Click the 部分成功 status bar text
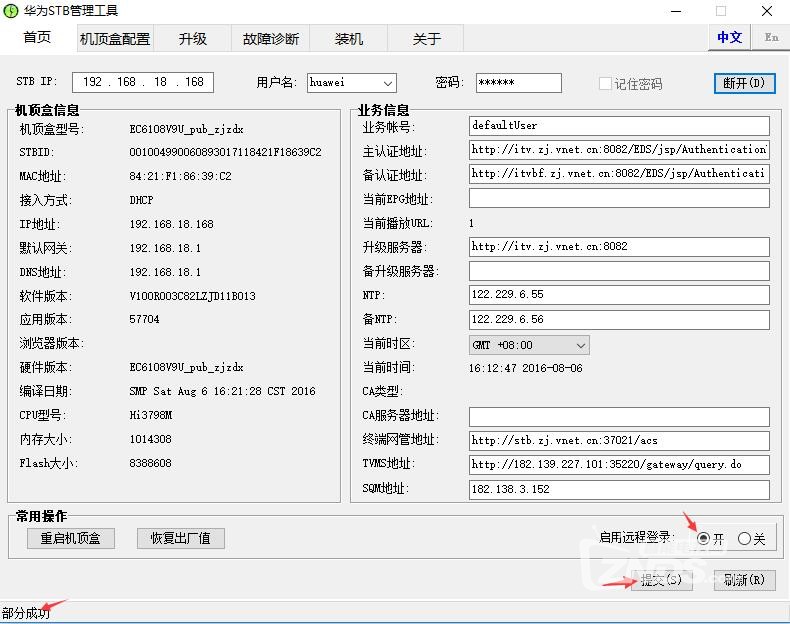Screen dimensions: 790x624 (x=26, y=613)
